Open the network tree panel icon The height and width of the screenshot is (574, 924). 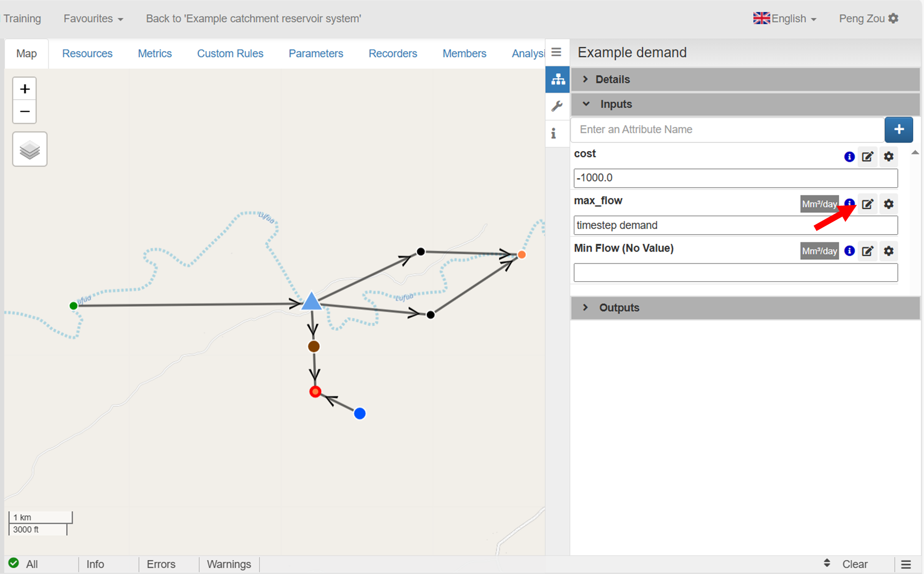(x=557, y=80)
